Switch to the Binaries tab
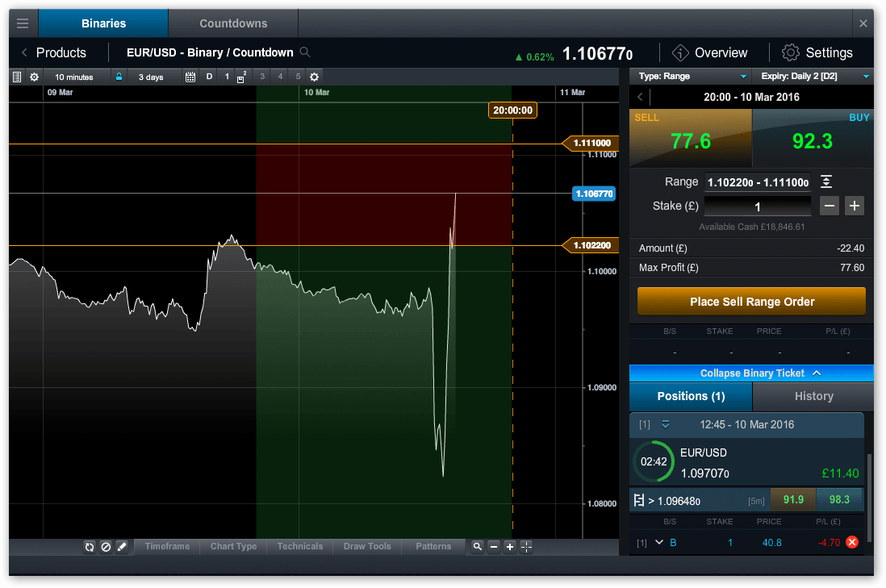The image size is (886, 588). (x=103, y=23)
